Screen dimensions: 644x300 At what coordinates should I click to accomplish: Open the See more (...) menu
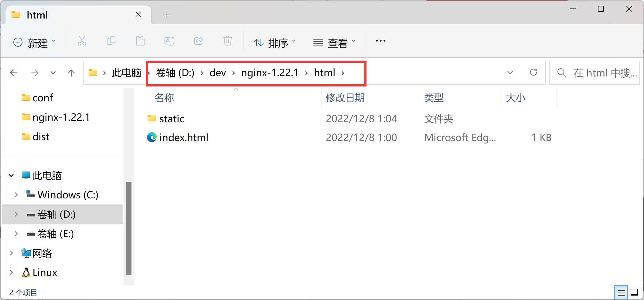pyautogui.click(x=380, y=41)
